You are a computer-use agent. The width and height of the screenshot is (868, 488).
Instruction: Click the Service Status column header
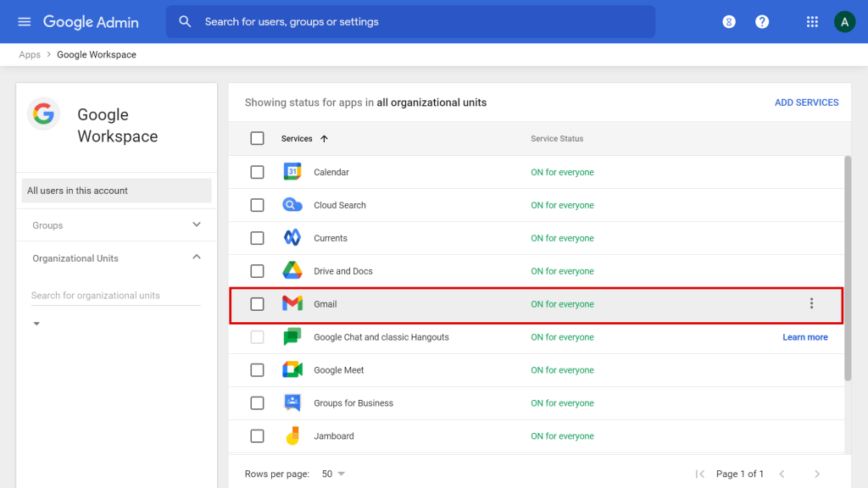(557, 139)
